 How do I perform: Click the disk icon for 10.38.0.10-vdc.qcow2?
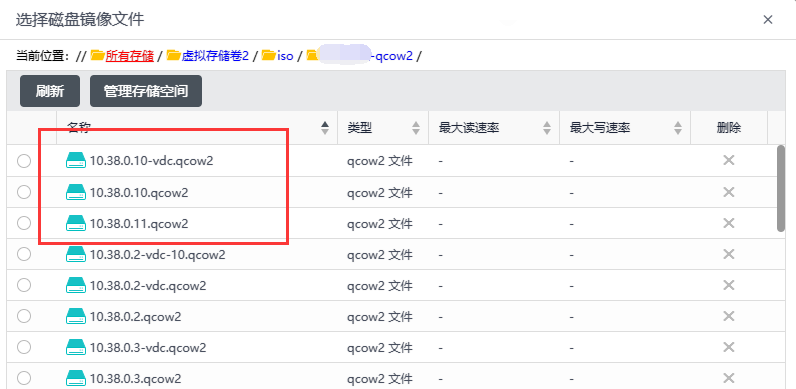point(76,161)
